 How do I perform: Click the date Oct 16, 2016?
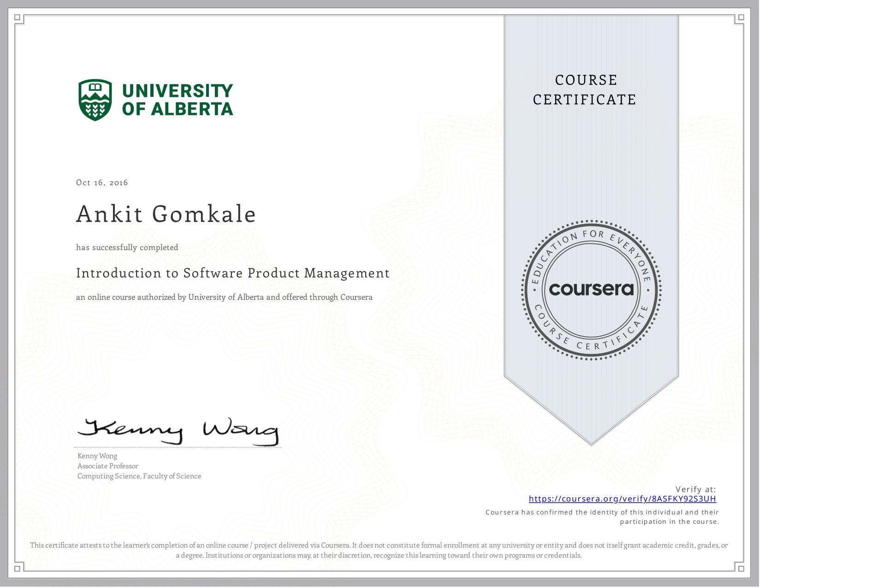(x=102, y=183)
